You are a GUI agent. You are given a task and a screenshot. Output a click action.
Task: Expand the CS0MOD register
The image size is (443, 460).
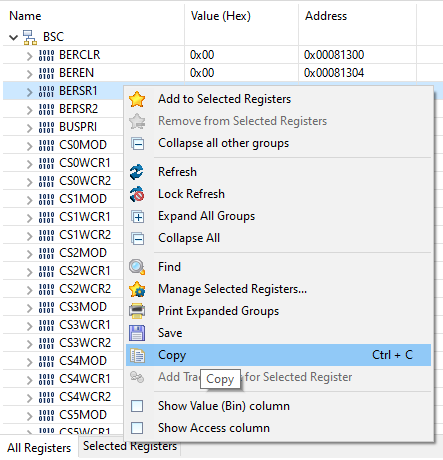29,145
